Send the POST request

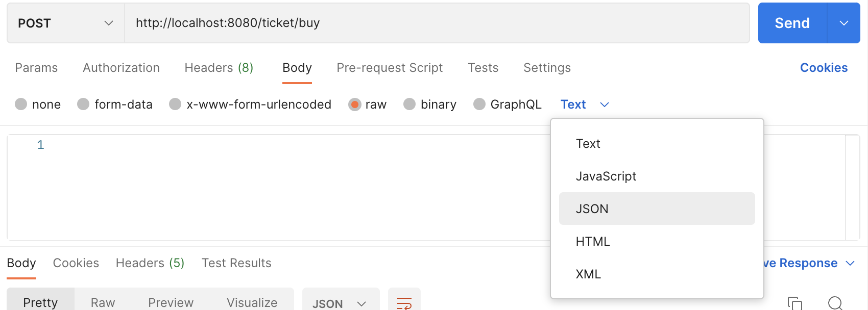point(792,23)
